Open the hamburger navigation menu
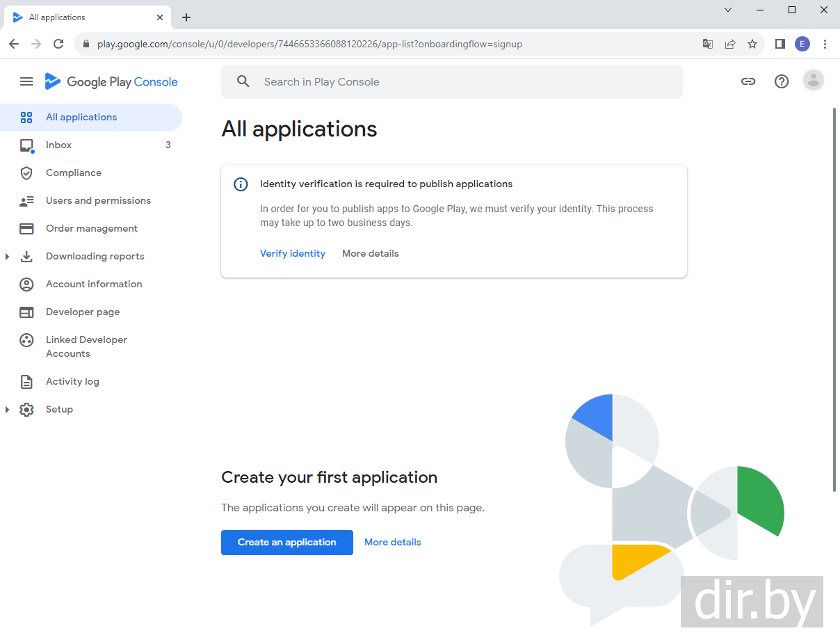 pos(26,81)
